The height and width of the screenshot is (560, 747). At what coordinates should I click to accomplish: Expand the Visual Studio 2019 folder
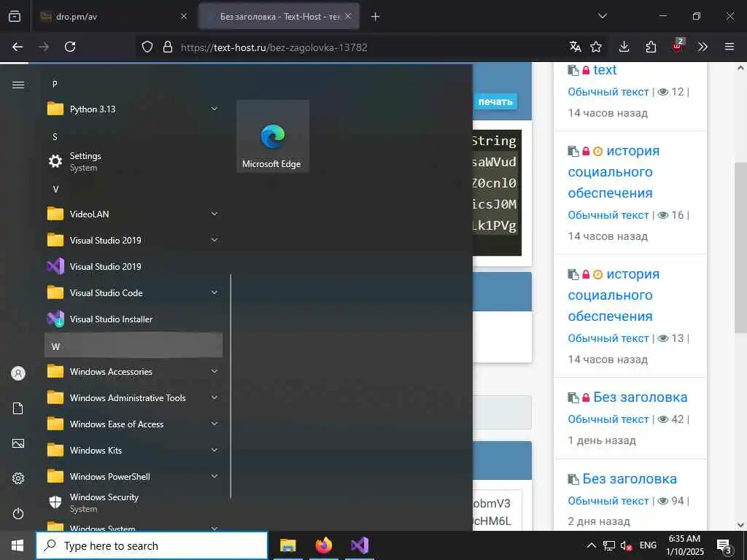133,241
